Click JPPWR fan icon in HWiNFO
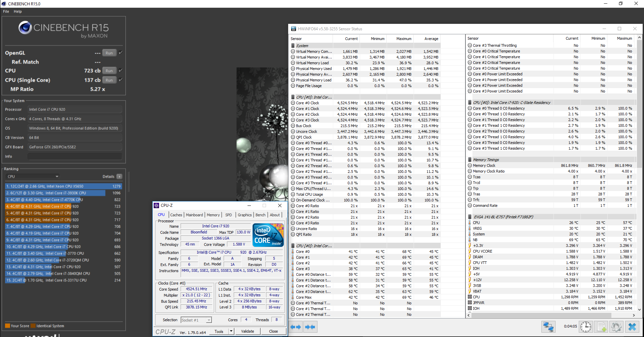Viewport: 644px width, 337px height. point(470,303)
